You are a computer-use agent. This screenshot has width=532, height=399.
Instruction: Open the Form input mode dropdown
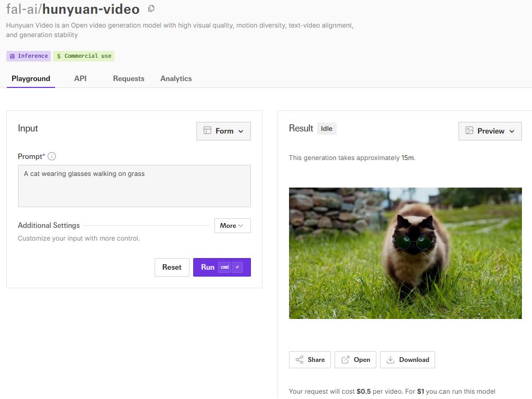(223, 131)
